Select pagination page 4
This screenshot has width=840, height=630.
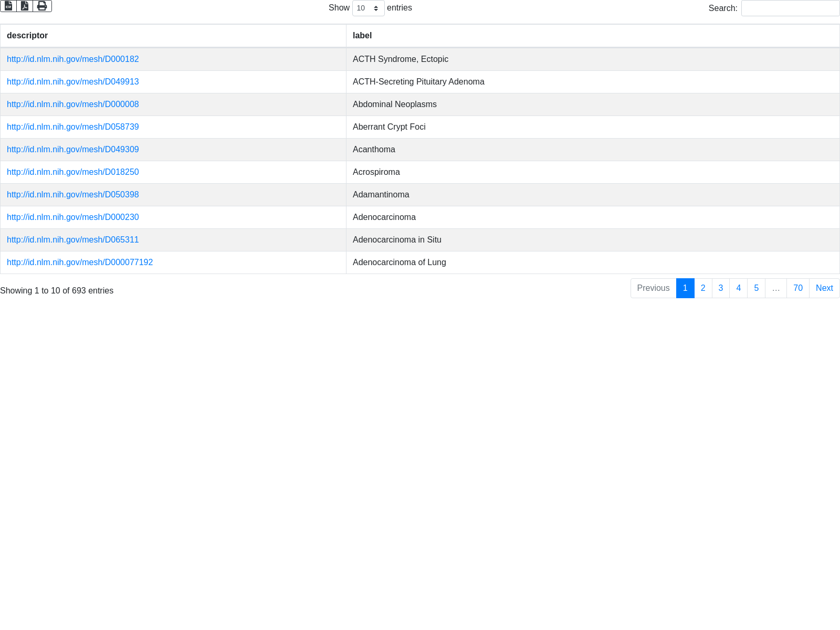pyautogui.click(x=738, y=288)
